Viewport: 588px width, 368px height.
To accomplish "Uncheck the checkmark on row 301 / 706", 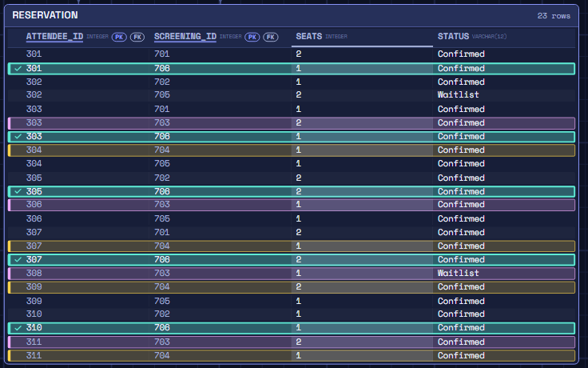I will tap(18, 68).
